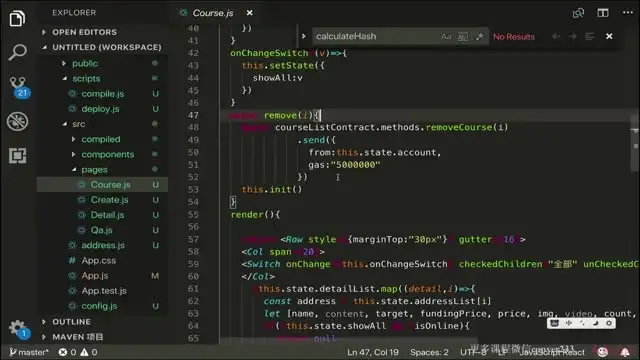Click the feedback smiley in status bar

click(x=602, y=351)
